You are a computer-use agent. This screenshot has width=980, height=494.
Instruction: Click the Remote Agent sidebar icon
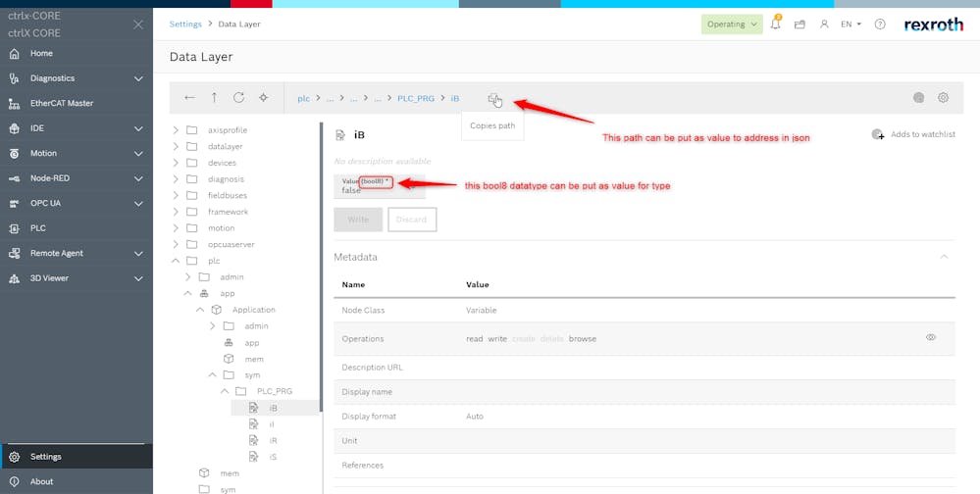click(x=14, y=254)
